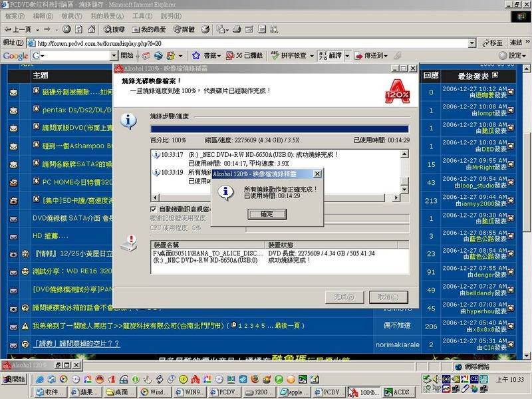The image size is (532, 399).
Task: Click the Internet Explorer quick launch icon
Action: tap(40, 379)
